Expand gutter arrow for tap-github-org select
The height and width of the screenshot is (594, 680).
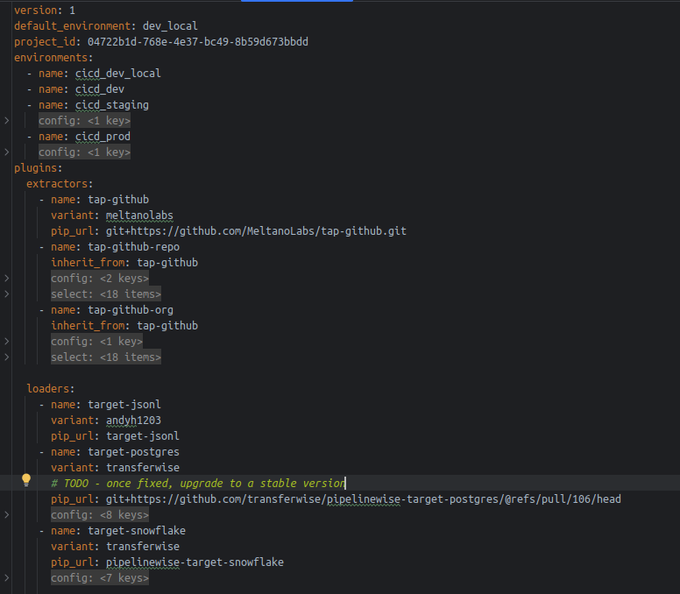(x=7, y=357)
